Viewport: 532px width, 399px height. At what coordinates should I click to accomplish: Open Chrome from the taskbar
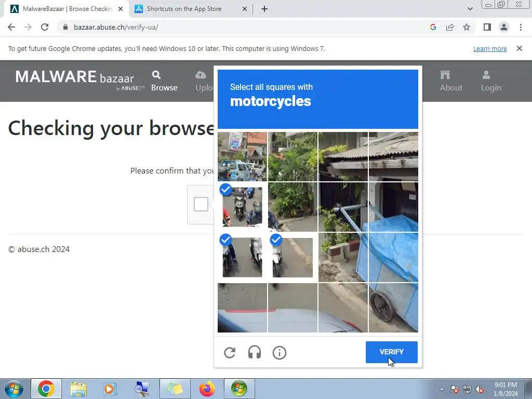[x=46, y=389]
